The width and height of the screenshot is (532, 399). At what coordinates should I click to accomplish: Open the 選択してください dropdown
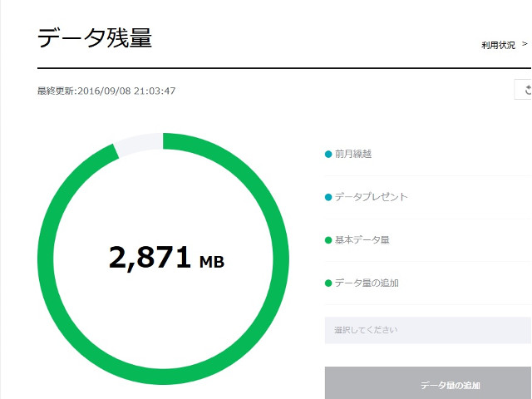point(427,330)
